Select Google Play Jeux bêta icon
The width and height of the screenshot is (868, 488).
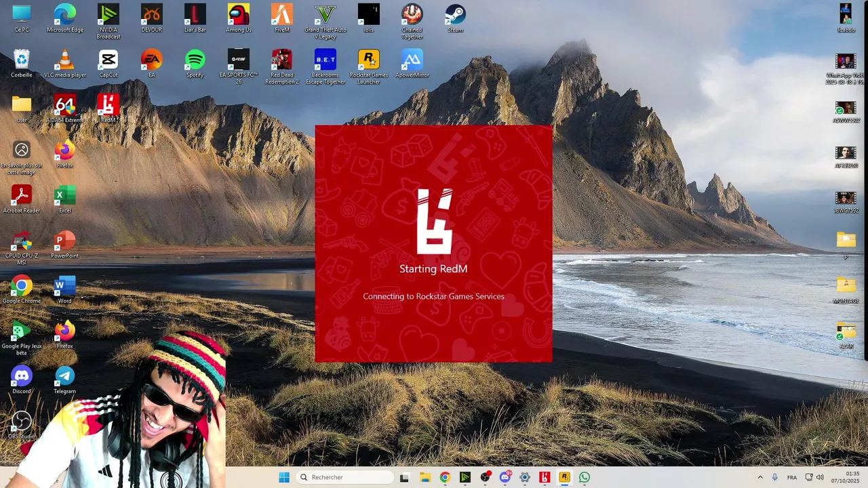pyautogui.click(x=22, y=338)
